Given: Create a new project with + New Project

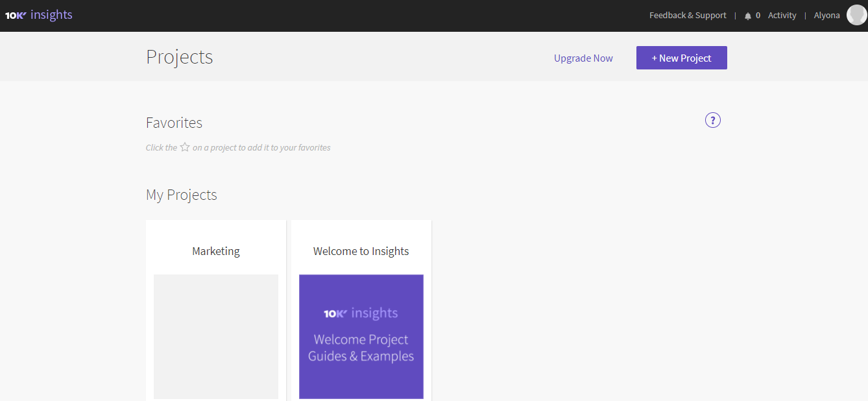Looking at the screenshot, I should pyautogui.click(x=682, y=58).
